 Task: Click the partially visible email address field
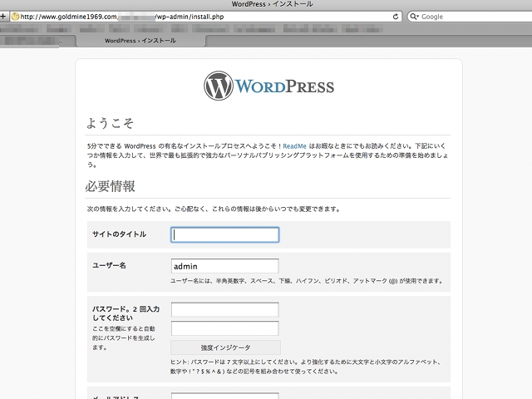[x=225, y=396]
